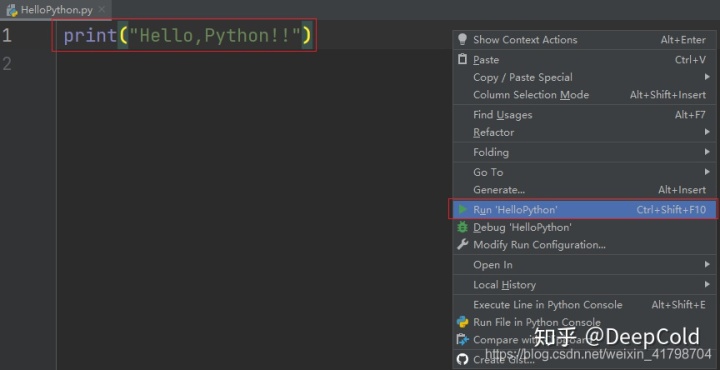Click the green Debug bug icon
This screenshot has width=720, height=370.
(x=462, y=227)
